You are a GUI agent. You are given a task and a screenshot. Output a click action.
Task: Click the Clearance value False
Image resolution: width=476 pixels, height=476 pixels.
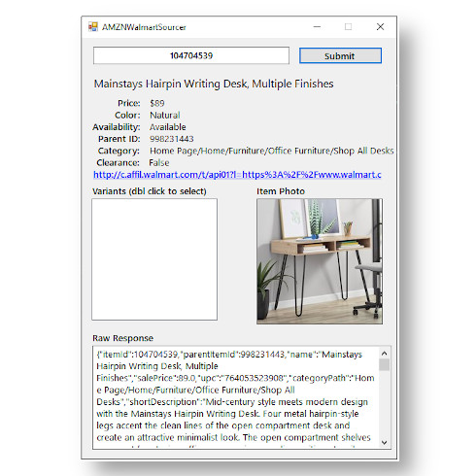click(x=159, y=162)
